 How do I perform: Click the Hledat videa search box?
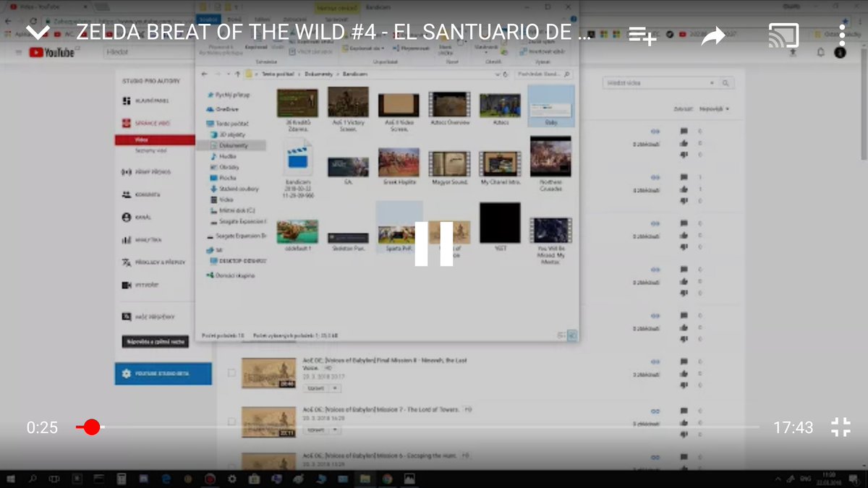[661, 83]
